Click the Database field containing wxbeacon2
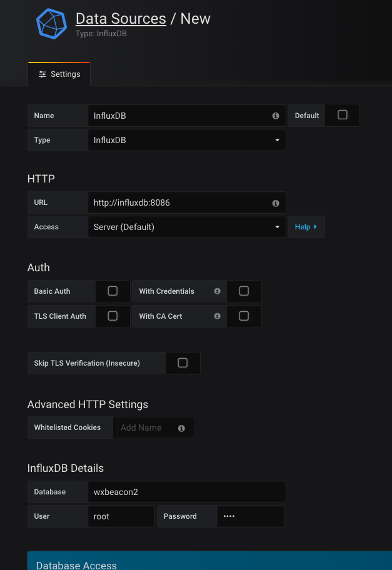Viewport: 392px width, 570px height. [186, 492]
